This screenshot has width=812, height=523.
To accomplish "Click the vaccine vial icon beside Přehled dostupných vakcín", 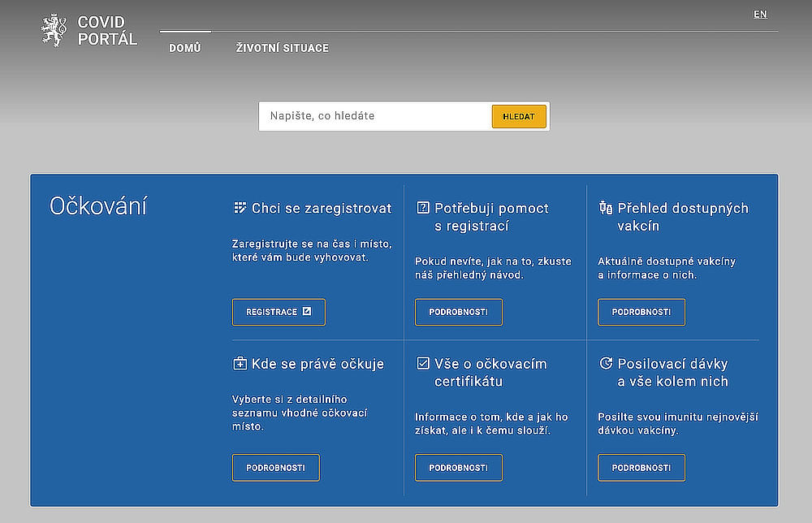I will (x=605, y=208).
